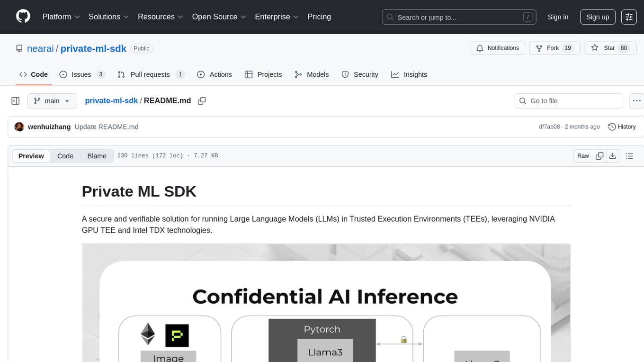Expand the Enterprise menu
644x362 pixels.
tap(277, 17)
